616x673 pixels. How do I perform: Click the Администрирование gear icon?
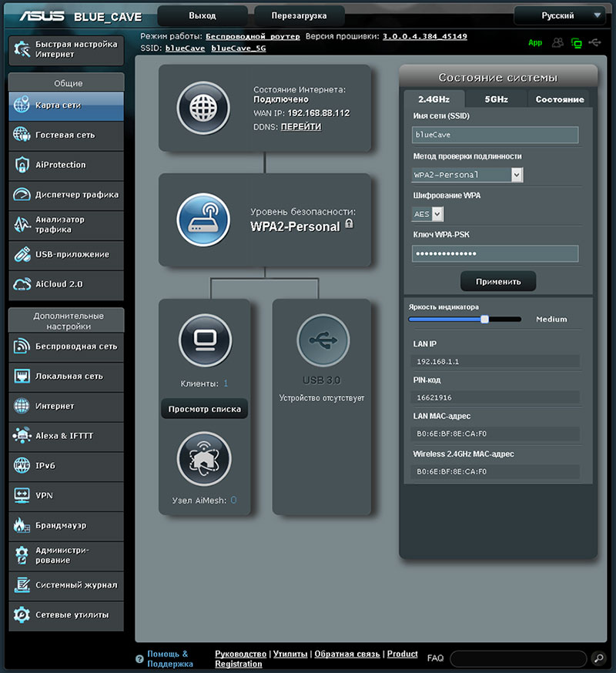point(22,555)
